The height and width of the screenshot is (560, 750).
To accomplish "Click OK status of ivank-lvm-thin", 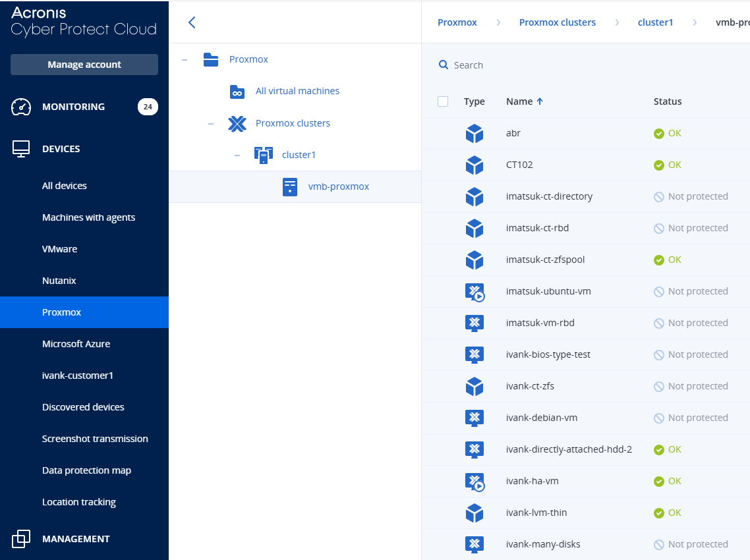I will point(668,513).
